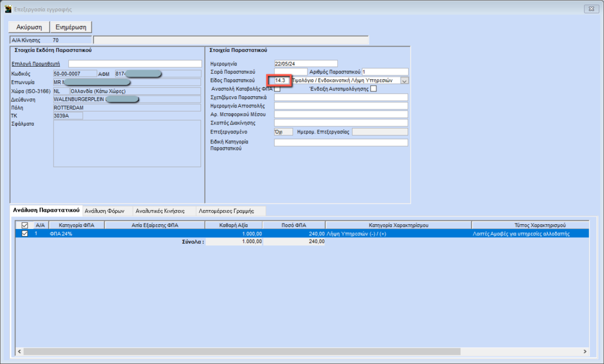
Task: Click the Ακύρωση button
Action: [x=28, y=27]
